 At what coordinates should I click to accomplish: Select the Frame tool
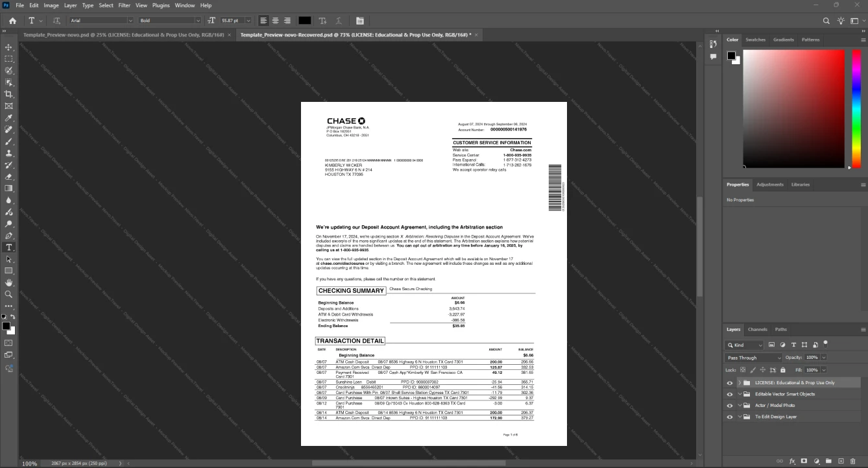tap(9, 106)
